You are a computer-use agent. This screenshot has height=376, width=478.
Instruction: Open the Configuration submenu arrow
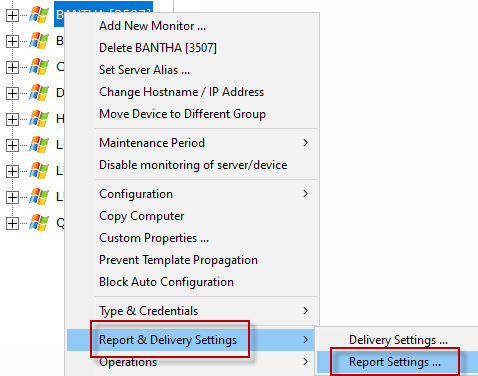305,194
